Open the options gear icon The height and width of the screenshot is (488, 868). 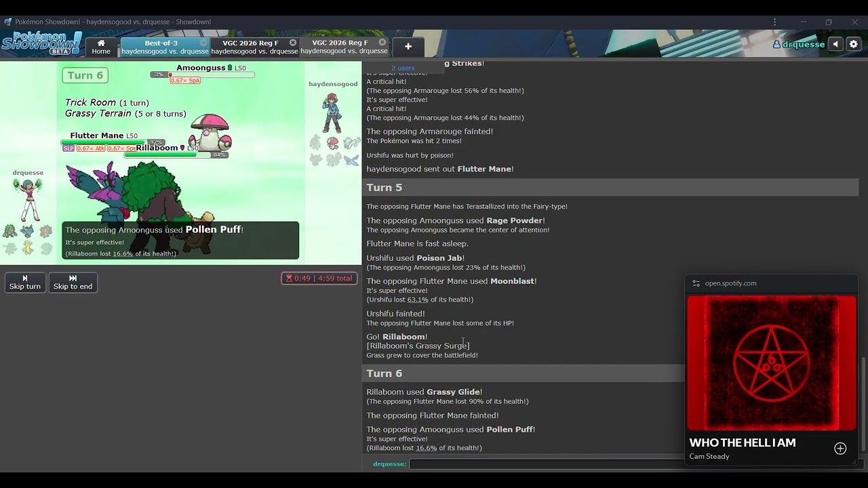[x=854, y=45]
